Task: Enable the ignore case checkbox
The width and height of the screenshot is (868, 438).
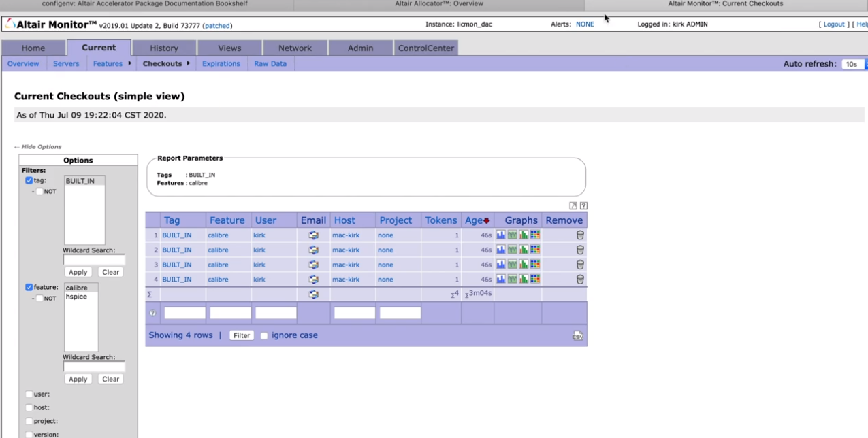Action: (x=264, y=336)
